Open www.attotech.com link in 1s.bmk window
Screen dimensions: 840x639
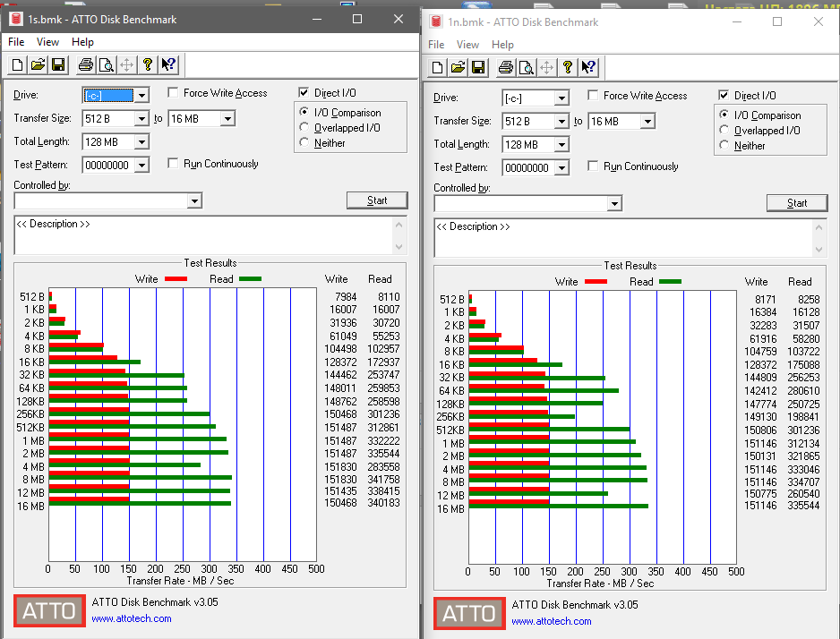132,618
